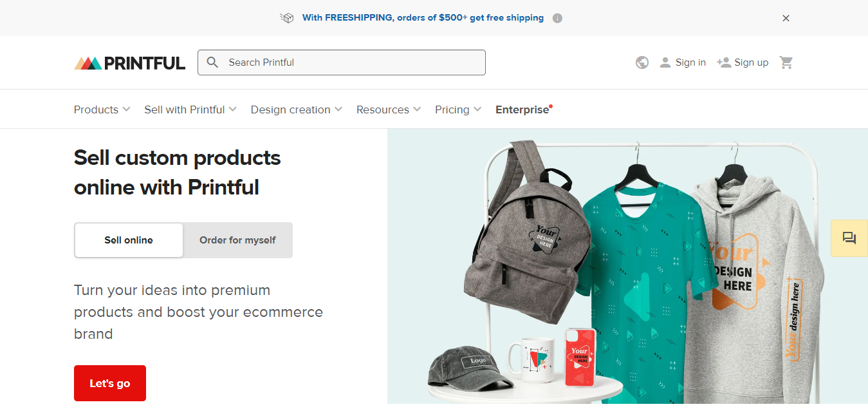Screen dimensions: 868x418
Task: Click the free shipping info icon
Action: coord(557,18)
